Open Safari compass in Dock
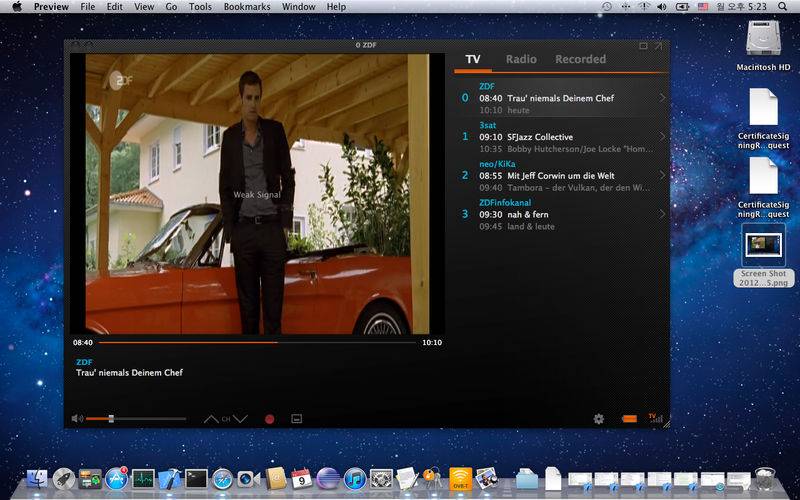The image size is (800, 500). 223,479
